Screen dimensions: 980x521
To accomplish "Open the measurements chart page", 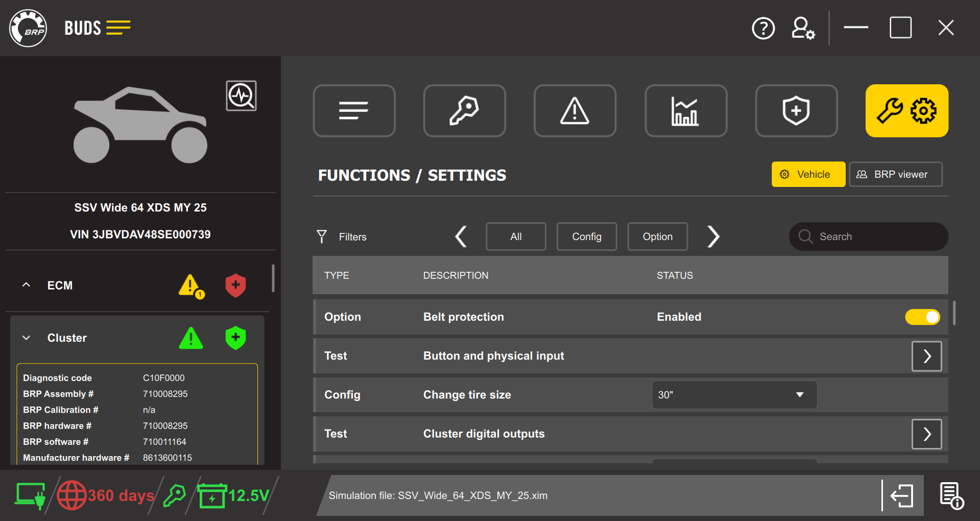I will pos(685,111).
